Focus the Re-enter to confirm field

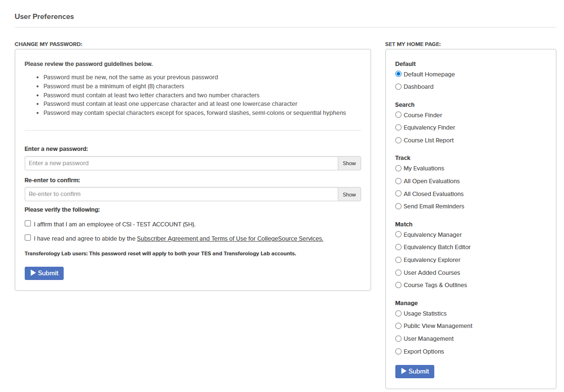pyautogui.click(x=182, y=194)
